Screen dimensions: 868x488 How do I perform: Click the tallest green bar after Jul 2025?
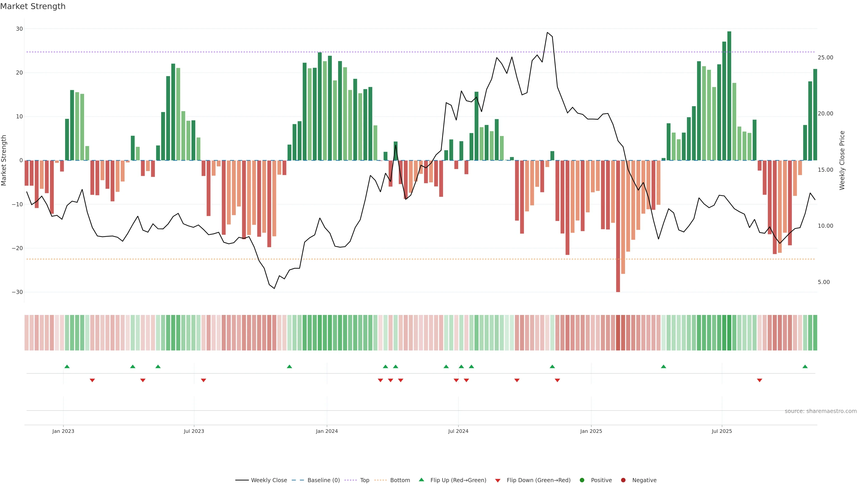[729, 96]
